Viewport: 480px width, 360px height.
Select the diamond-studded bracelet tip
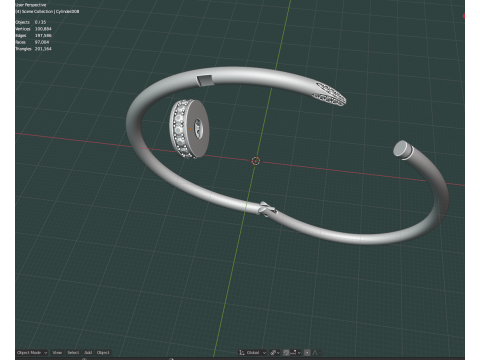pyautogui.click(x=329, y=94)
